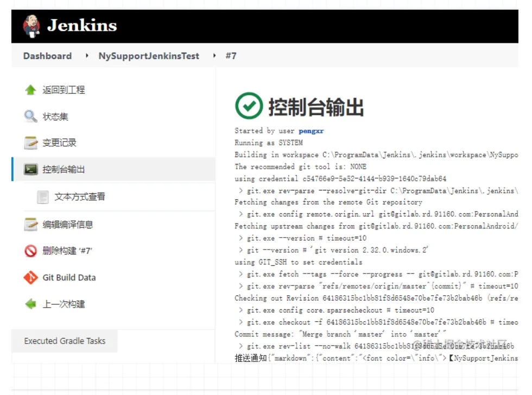Viewport: 532px width, 395px height.
Task: Click 'git.exe --version # timeout=10' log line
Action: tap(302, 238)
